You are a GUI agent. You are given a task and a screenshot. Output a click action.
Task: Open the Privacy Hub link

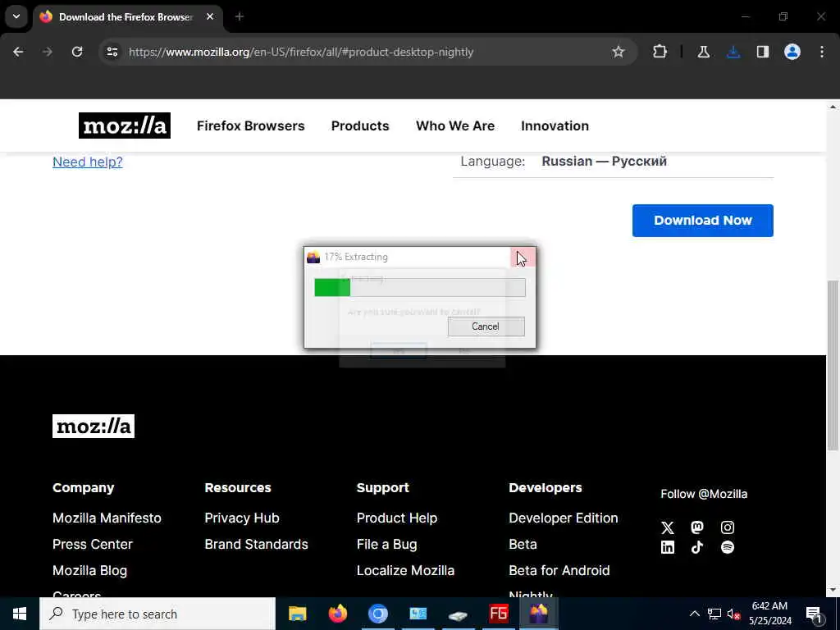tap(242, 518)
